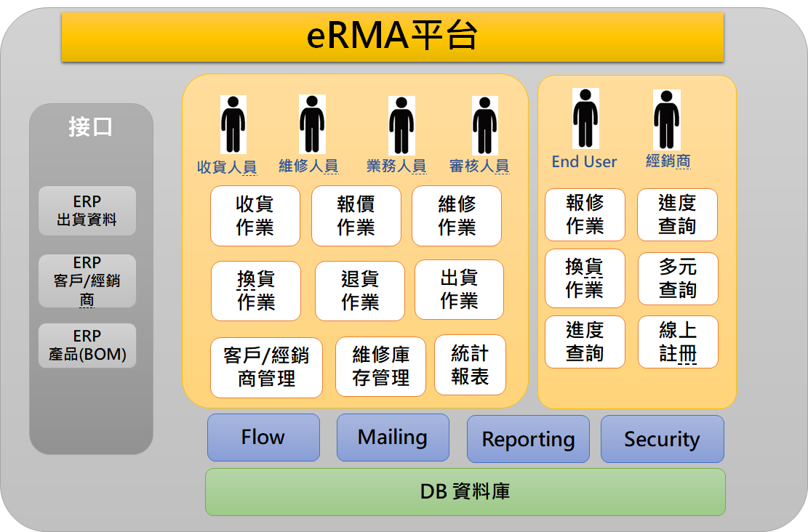Screen dimensions: 808x532
Task: Open the 報價作業 module box
Action: pos(356,216)
